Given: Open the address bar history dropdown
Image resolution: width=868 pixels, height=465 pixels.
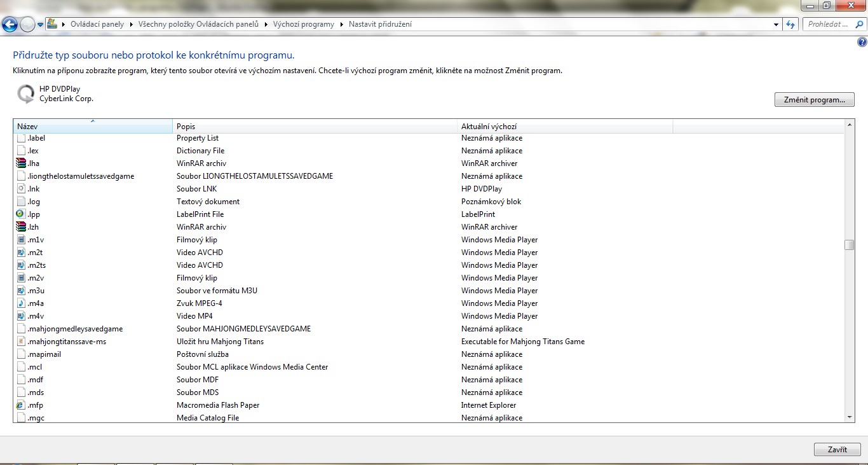Looking at the screenshot, I should click(776, 24).
